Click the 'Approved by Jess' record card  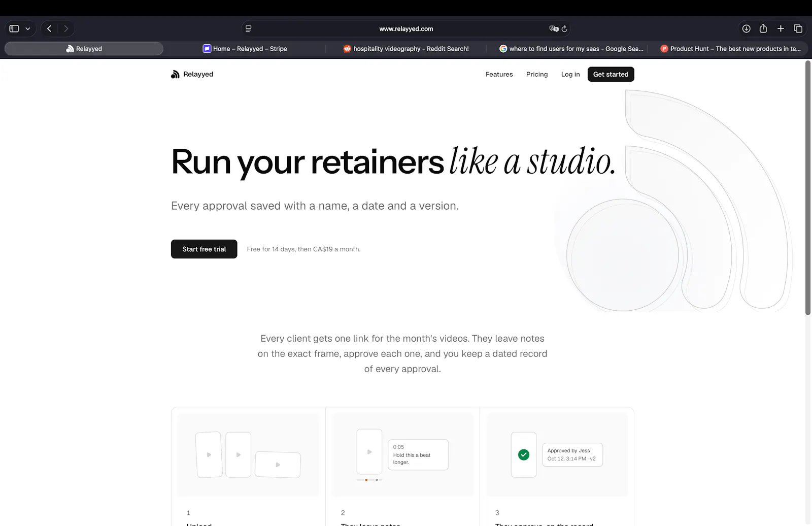(x=572, y=454)
